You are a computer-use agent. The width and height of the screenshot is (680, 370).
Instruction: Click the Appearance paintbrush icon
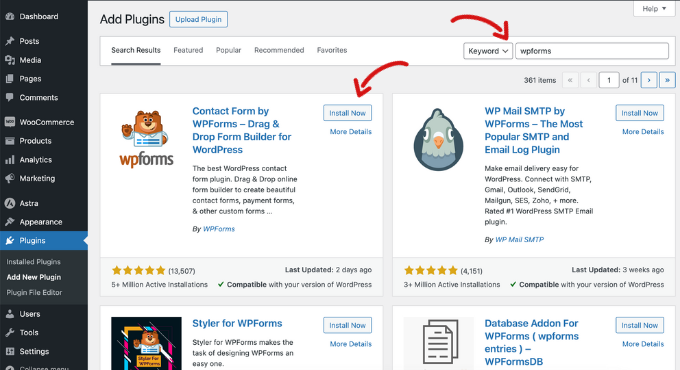coord(10,222)
